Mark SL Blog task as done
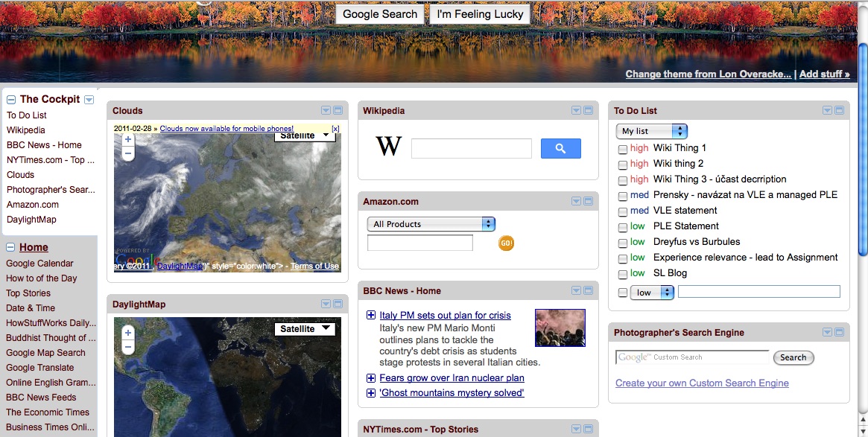Image resolution: width=868 pixels, height=437 pixels. point(623,273)
